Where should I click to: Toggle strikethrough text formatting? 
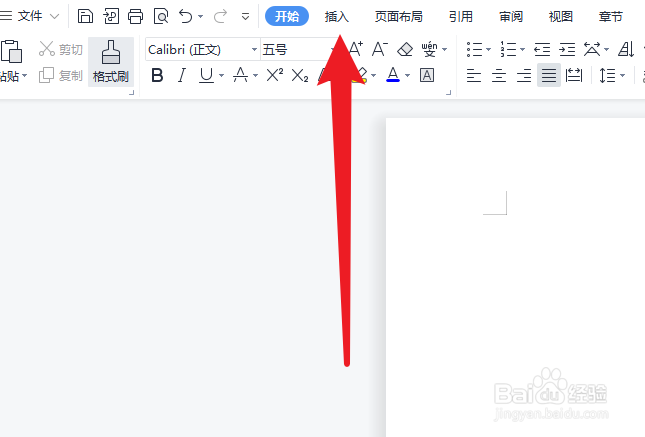point(240,76)
